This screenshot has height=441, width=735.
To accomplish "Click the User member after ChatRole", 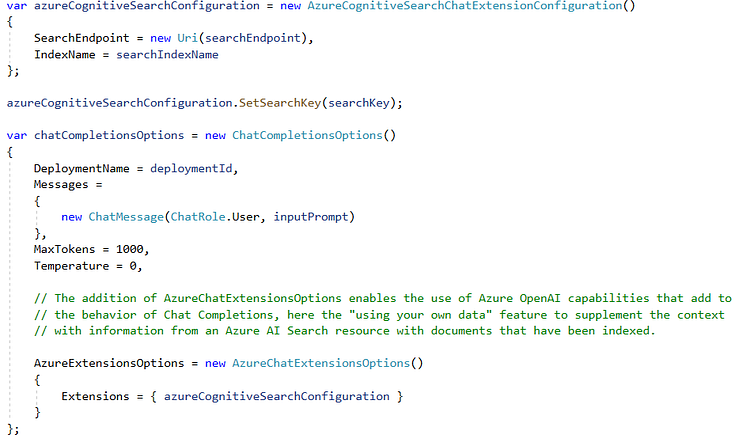I will pos(246,217).
